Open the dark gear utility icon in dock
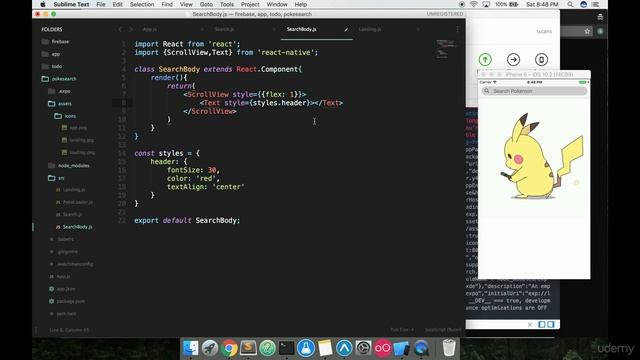The height and width of the screenshot is (360, 640). pyautogui.click(x=363, y=348)
